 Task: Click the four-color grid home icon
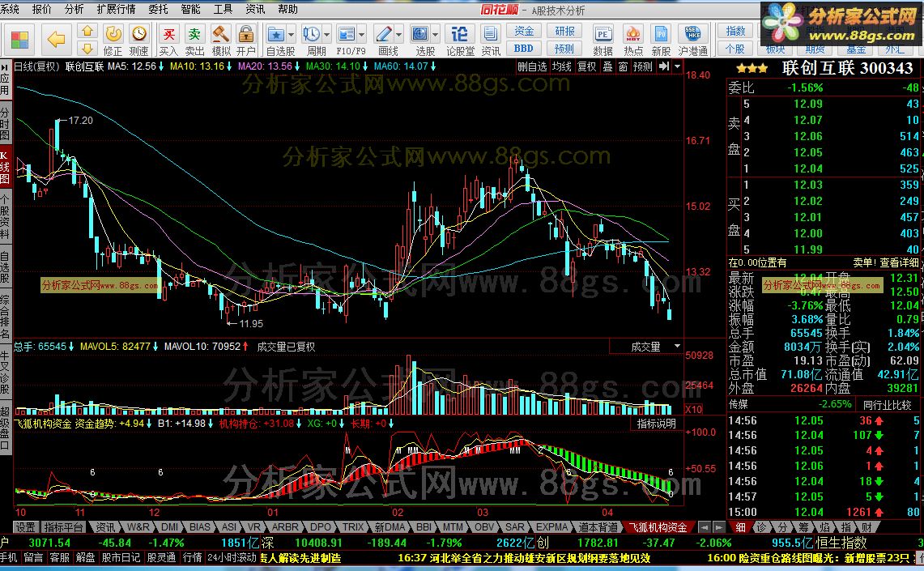[x=19, y=40]
